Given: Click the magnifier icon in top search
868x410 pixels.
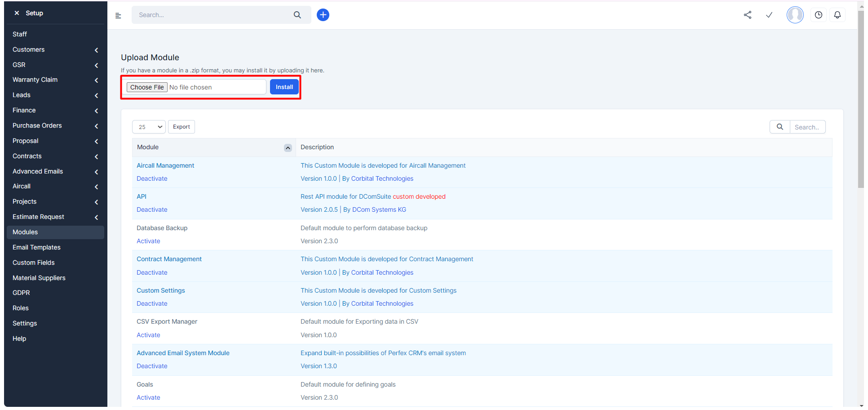Looking at the screenshot, I should pyautogui.click(x=297, y=15).
